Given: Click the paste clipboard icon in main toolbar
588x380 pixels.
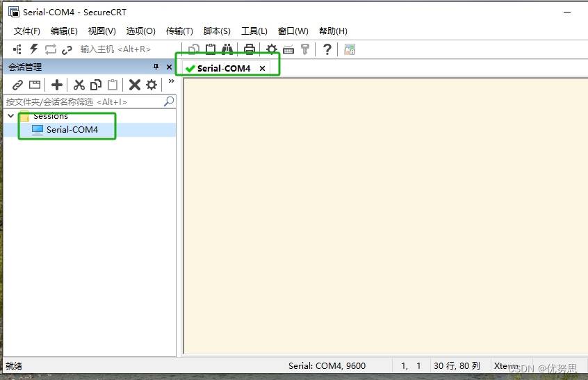Looking at the screenshot, I should tap(211, 49).
